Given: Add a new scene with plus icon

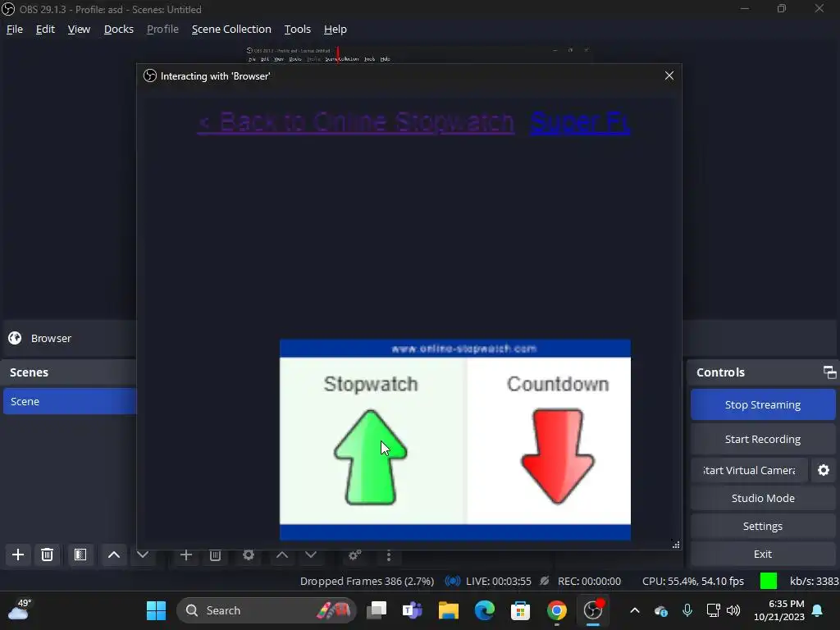Looking at the screenshot, I should pyautogui.click(x=18, y=555).
